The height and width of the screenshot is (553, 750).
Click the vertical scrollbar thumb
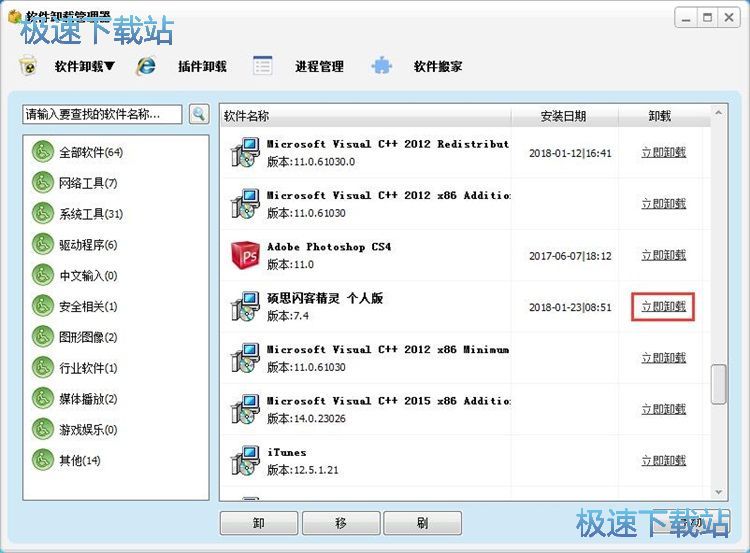pos(718,384)
